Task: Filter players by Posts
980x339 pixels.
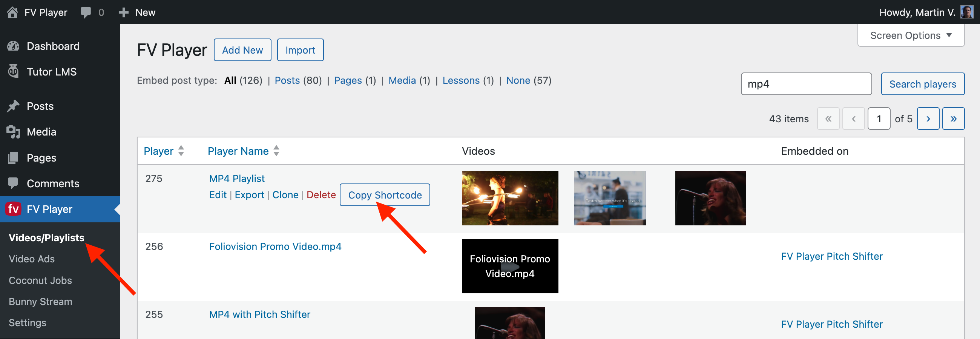Action: pos(287,80)
